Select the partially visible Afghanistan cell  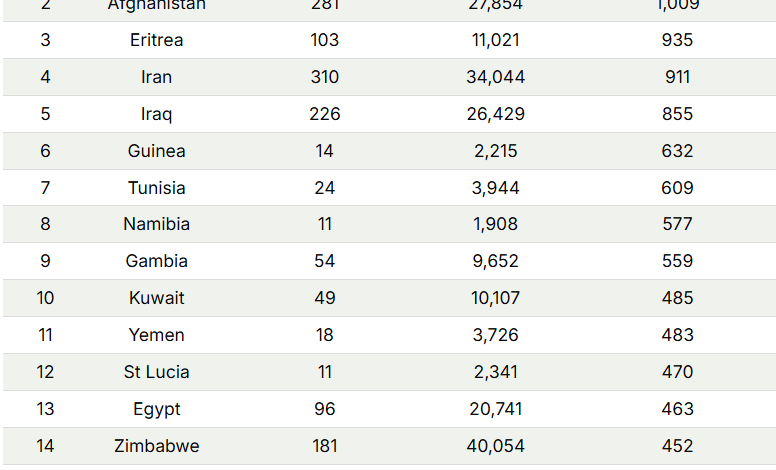(x=156, y=5)
